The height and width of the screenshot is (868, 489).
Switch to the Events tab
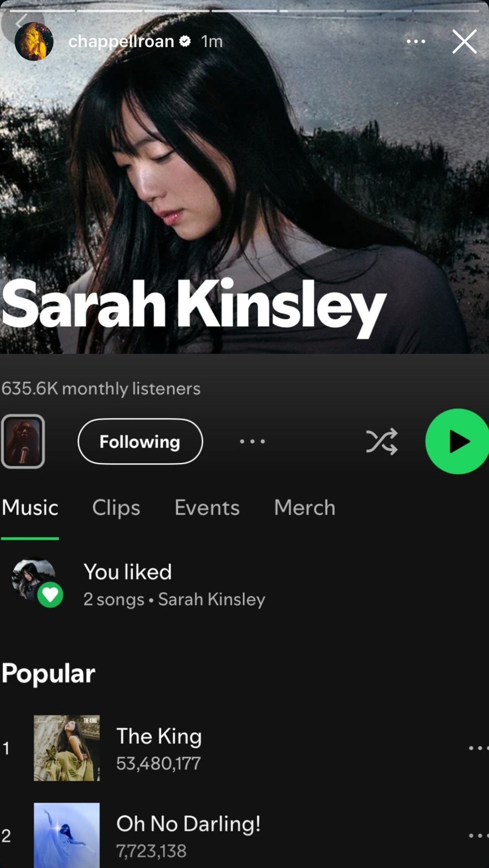[207, 508]
